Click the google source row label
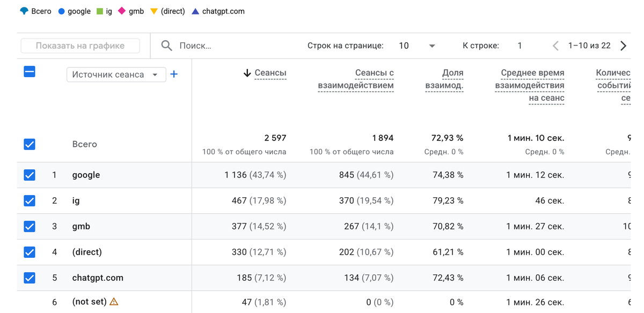Viewport: 644px width, 313px height. pos(86,175)
